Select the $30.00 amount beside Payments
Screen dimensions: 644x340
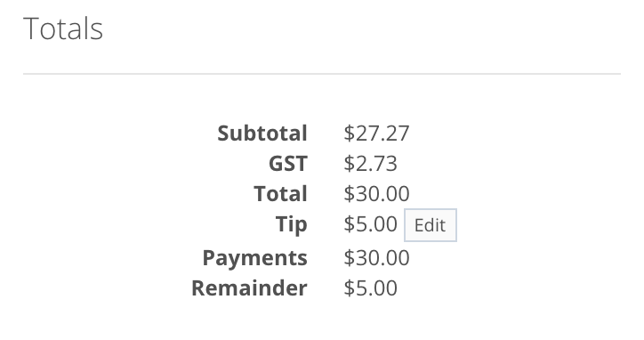(x=376, y=258)
